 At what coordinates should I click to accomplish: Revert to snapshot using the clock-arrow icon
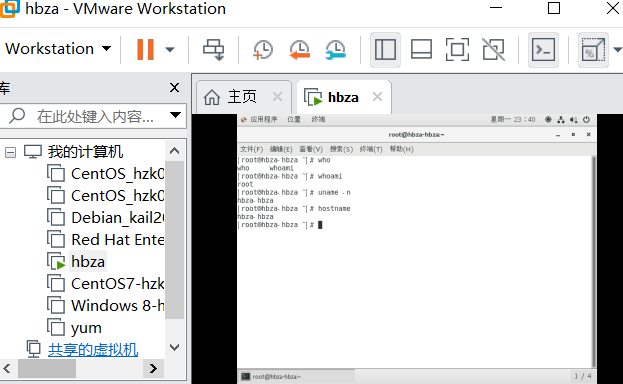point(299,50)
